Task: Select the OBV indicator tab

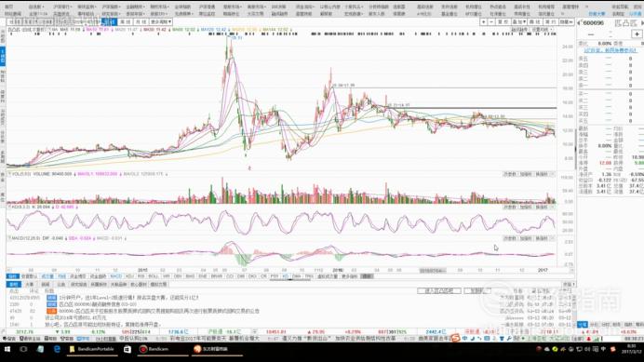Action: point(178,276)
